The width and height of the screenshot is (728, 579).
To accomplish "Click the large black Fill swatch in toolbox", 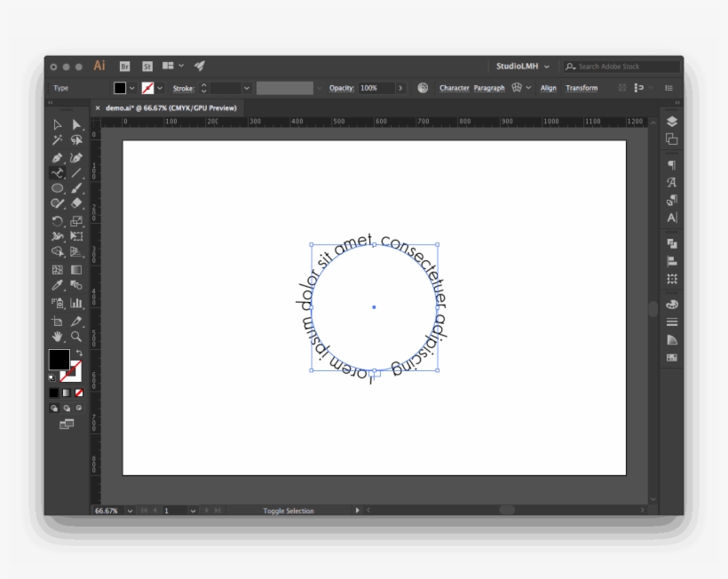I will pyautogui.click(x=59, y=360).
